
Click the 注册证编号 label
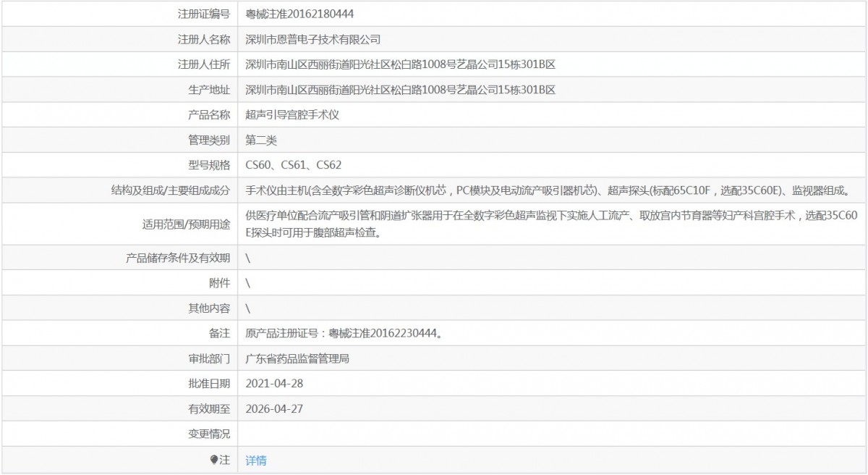click(204, 14)
